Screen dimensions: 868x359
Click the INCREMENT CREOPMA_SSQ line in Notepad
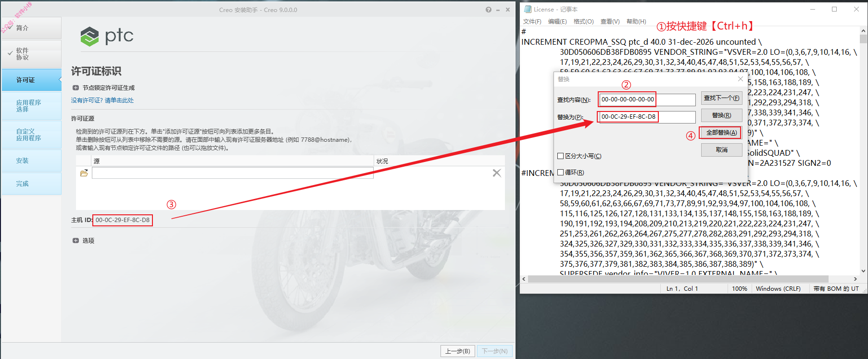(642, 42)
